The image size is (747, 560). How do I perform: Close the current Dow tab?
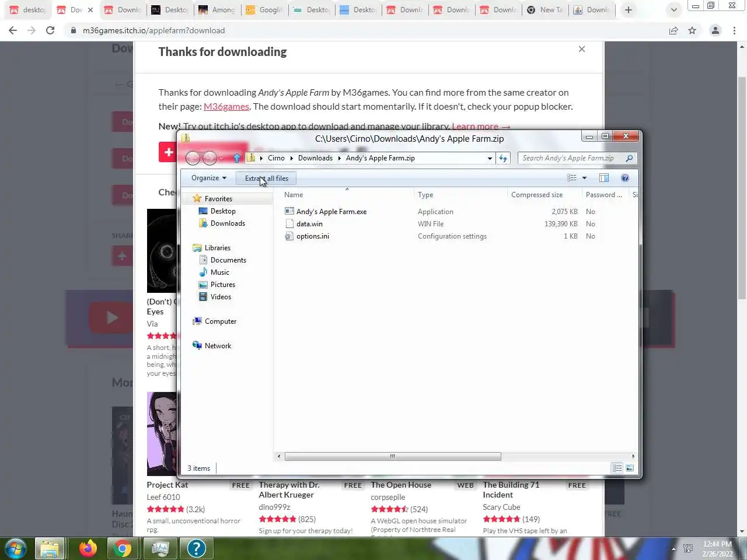point(90,10)
